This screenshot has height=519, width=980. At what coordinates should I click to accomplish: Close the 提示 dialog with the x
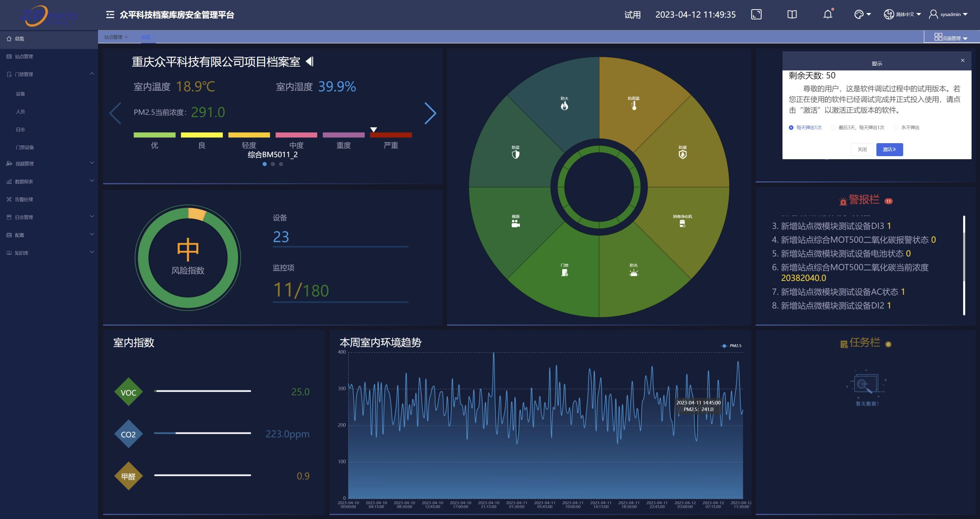click(x=962, y=60)
